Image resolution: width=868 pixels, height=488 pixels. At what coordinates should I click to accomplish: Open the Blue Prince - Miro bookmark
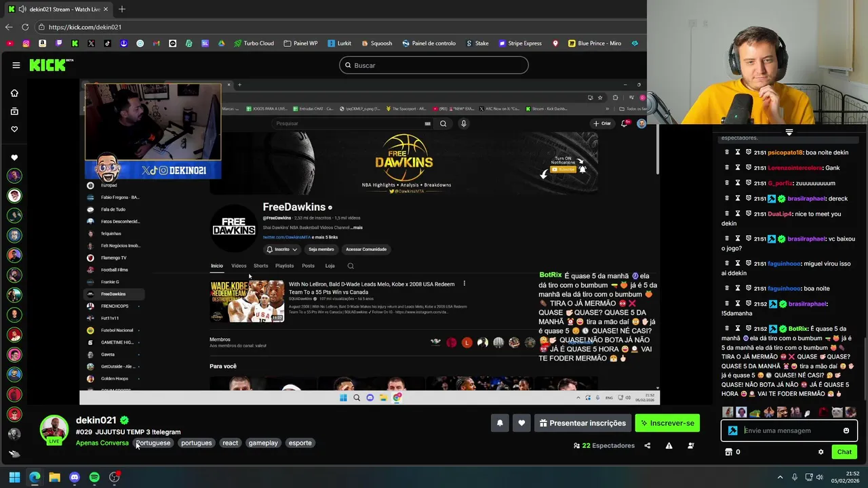point(594,43)
